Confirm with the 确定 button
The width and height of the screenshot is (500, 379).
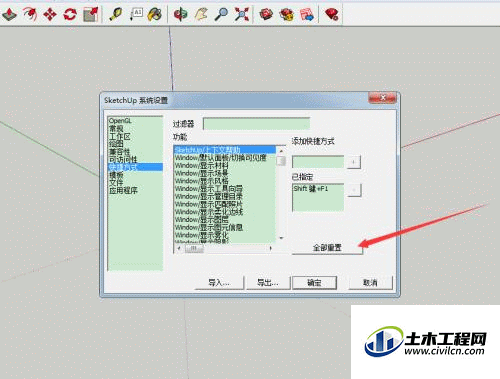[x=314, y=283]
